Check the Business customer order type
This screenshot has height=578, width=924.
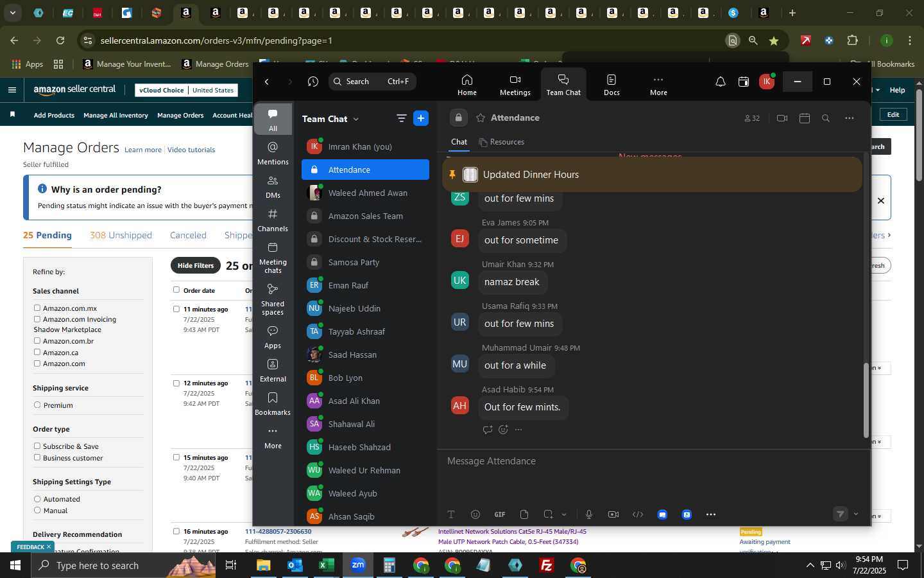click(37, 458)
